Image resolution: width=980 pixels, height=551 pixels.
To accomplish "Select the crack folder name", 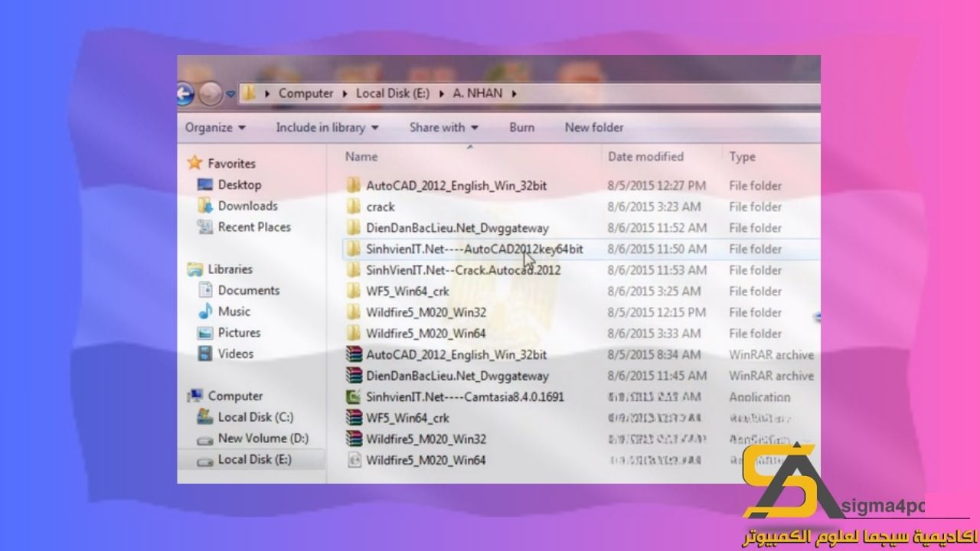I will [381, 207].
